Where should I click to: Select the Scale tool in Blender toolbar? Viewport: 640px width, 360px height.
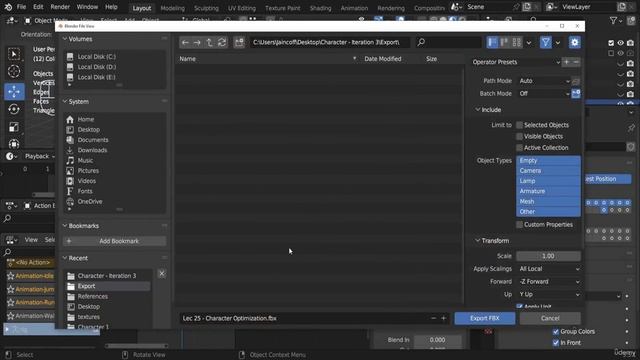14,127
